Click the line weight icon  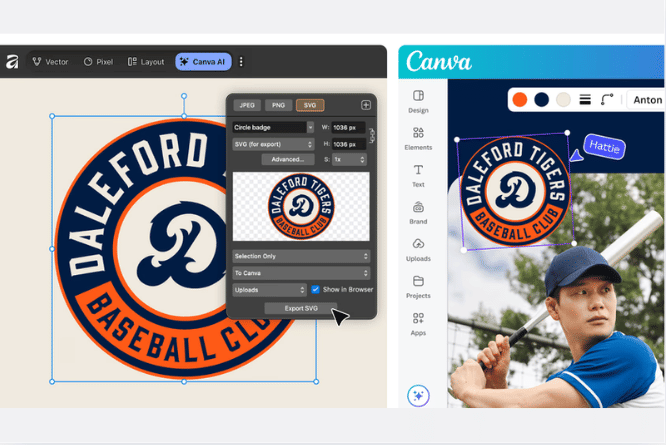(585, 100)
